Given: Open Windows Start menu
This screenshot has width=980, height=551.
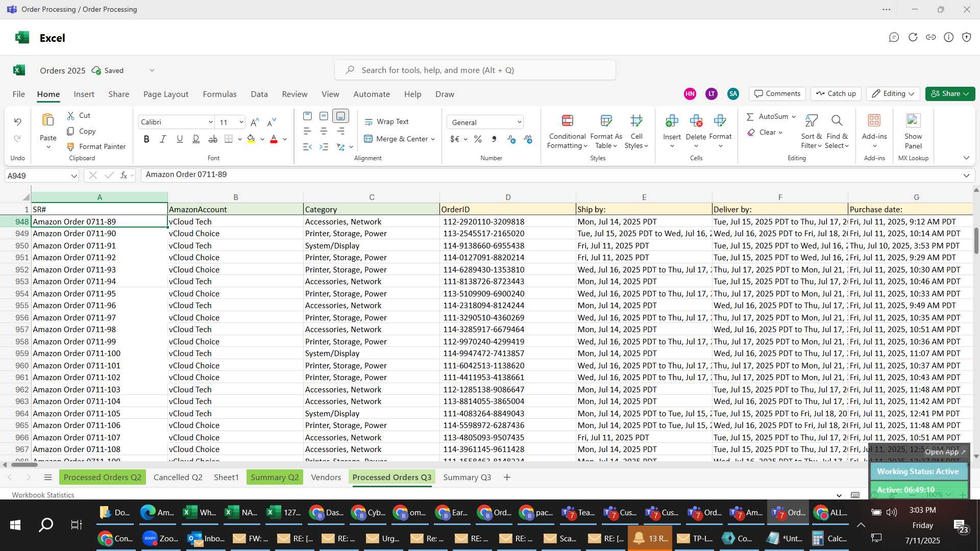Looking at the screenshot, I should [x=15, y=525].
